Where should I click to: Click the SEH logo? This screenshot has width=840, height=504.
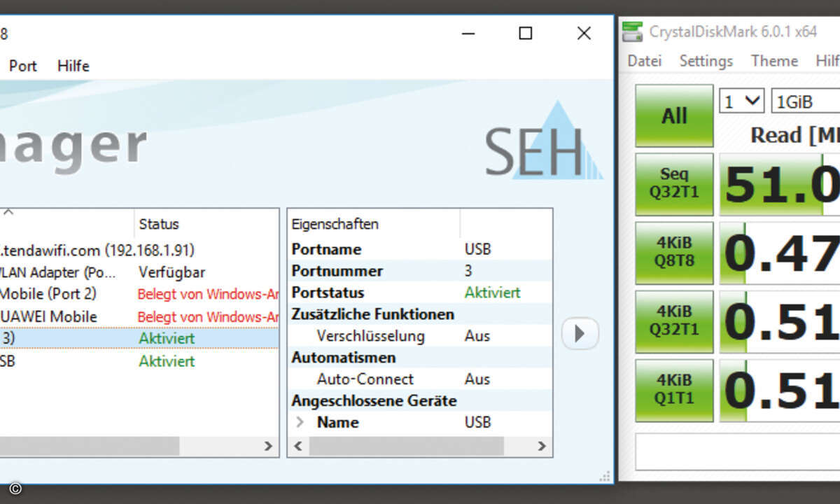click(x=544, y=140)
